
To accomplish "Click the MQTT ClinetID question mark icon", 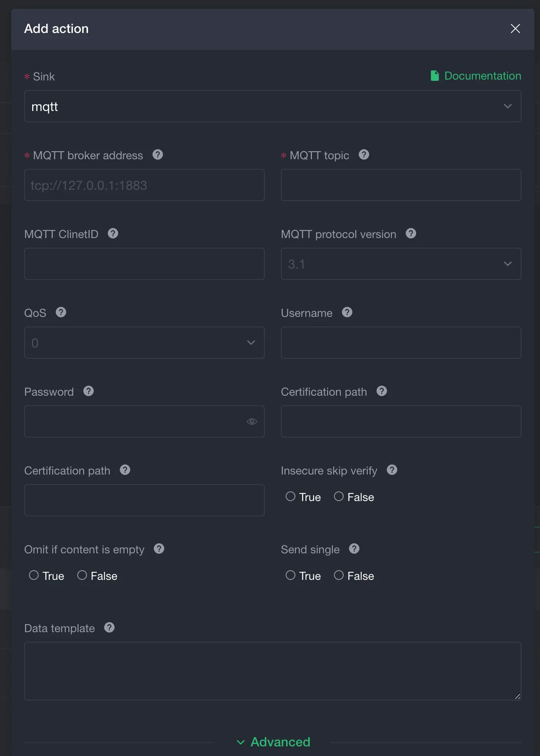I will [113, 233].
